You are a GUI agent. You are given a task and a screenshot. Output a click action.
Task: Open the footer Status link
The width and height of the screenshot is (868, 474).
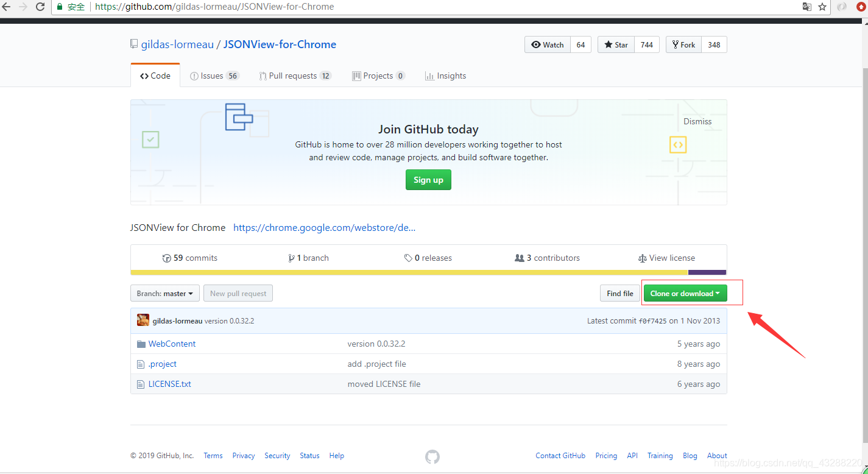[x=309, y=456]
